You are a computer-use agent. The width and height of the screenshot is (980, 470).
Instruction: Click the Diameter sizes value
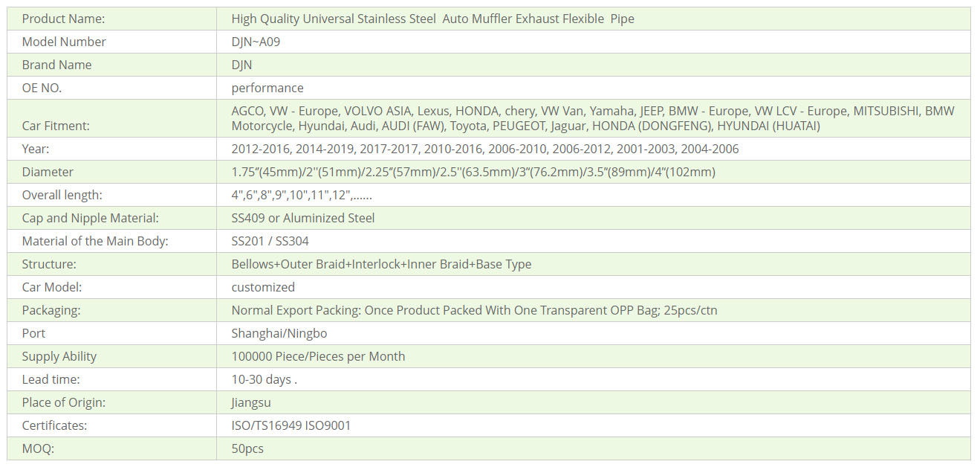click(x=473, y=172)
